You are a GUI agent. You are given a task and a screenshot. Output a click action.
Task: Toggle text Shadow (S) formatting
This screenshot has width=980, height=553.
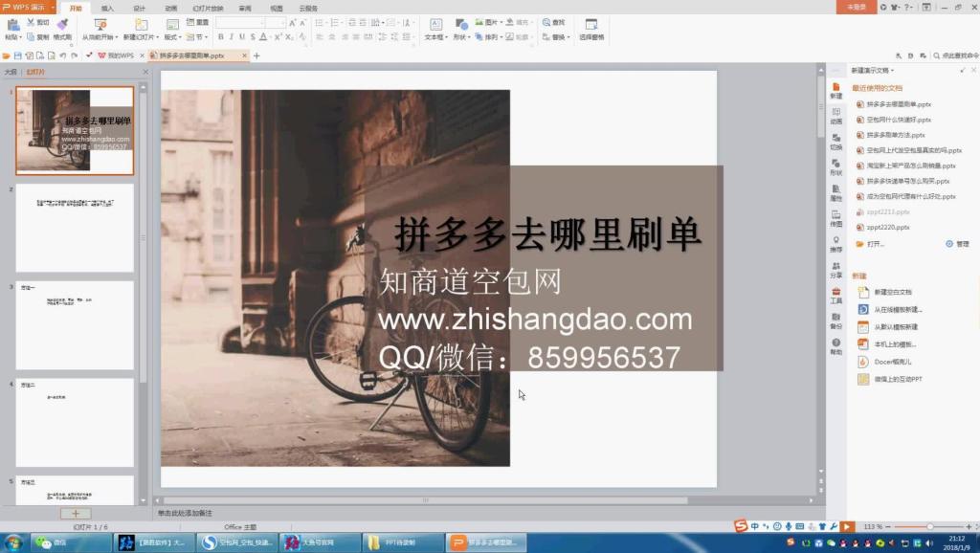(x=253, y=37)
